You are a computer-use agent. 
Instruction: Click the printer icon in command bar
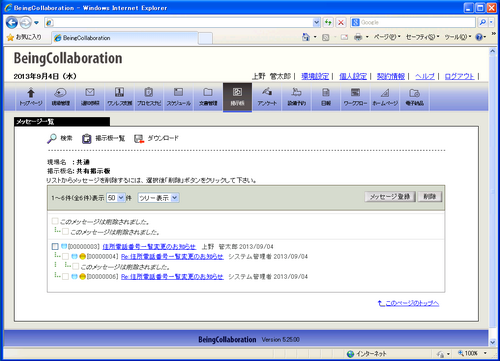click(358, 37)
